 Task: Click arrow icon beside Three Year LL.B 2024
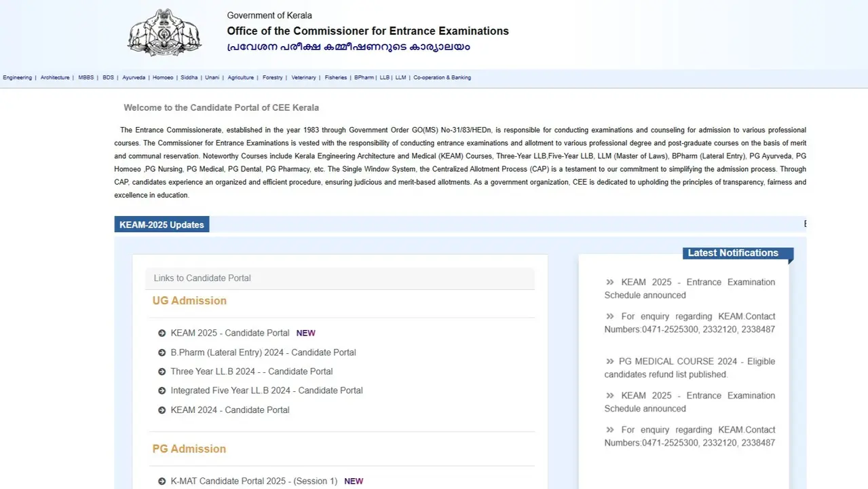tap(161, 371)
